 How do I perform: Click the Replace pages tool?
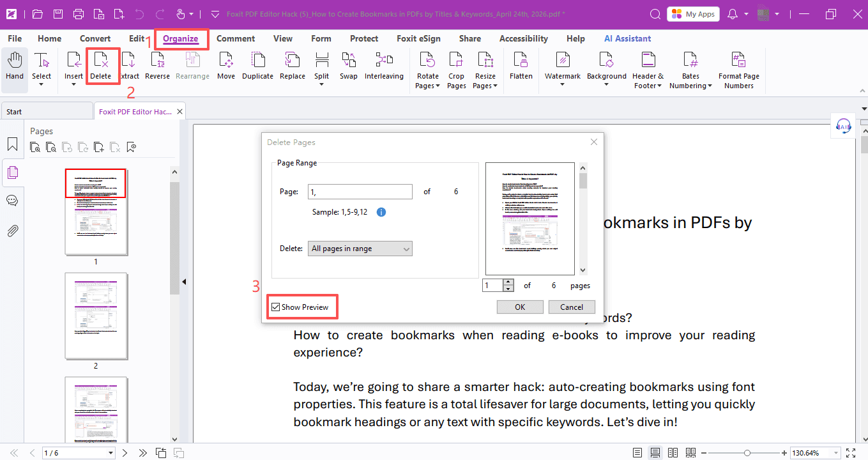[x=293, y=66]
